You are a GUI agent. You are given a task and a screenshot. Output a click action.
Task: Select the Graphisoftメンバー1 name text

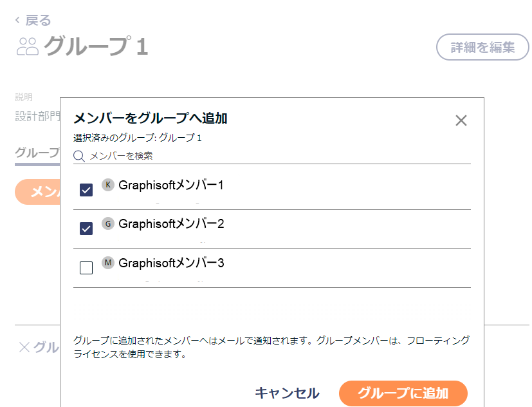click(171, 185)
